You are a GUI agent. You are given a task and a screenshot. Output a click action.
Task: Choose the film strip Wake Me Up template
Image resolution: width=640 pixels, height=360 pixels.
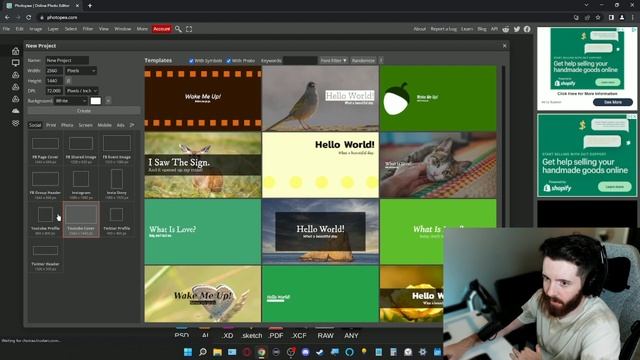coord(203,98)
